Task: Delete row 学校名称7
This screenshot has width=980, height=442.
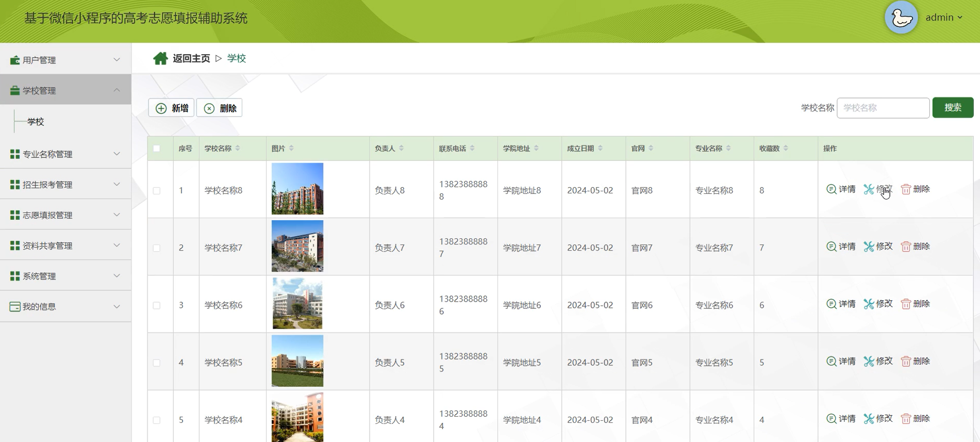Action: tap(915, 247)
